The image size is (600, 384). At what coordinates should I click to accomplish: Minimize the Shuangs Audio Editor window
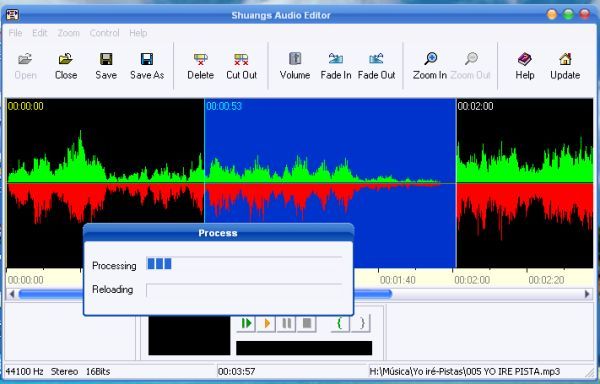point(552,15)
